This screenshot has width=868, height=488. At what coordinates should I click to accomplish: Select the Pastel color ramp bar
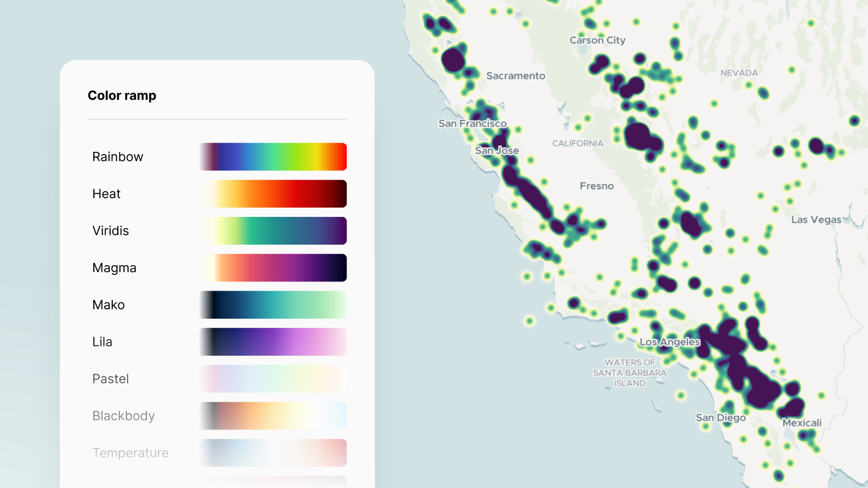[273, 379]
